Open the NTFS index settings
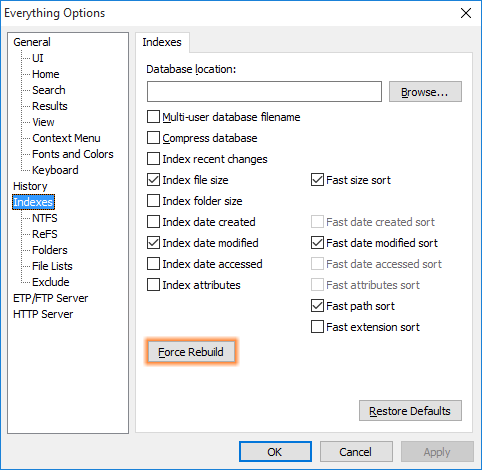Image resolution: width=482 pixels, height=470 pixels. (x=45, y=218)
